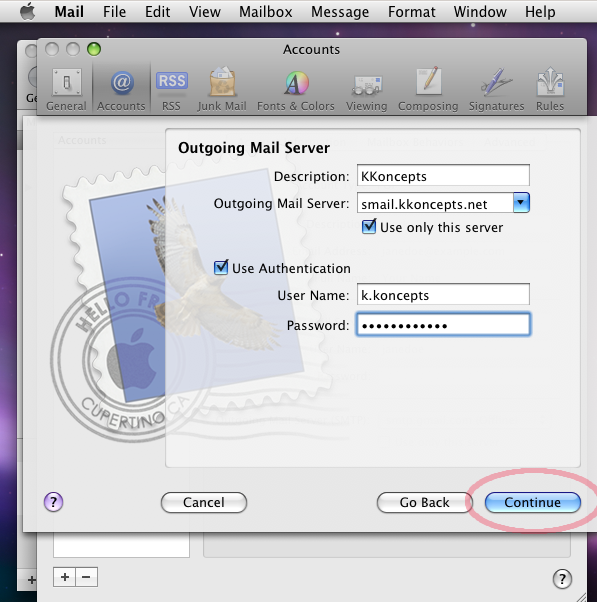Click the purple help button in the setup sheet
This screenshot has width=597, height=602.
[53, 502]
